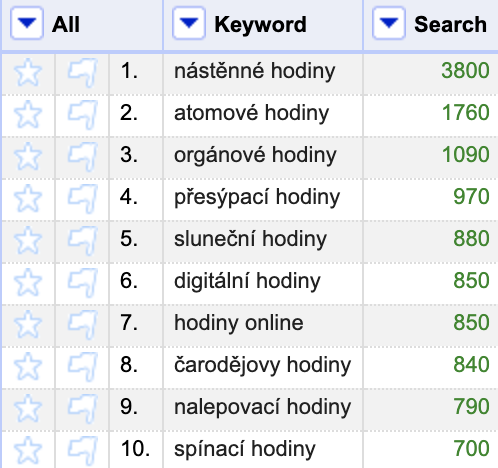Star the nástěnné hodiny keyword row
The width and height of the screenshot is (498, 468).
pyautogui.click(x=28, y=72)
